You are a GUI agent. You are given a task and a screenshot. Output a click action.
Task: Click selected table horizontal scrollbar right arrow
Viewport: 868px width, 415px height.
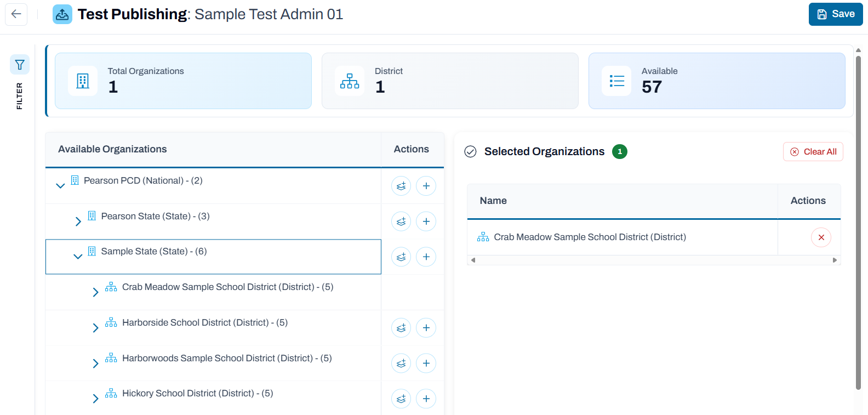(835, 260)
